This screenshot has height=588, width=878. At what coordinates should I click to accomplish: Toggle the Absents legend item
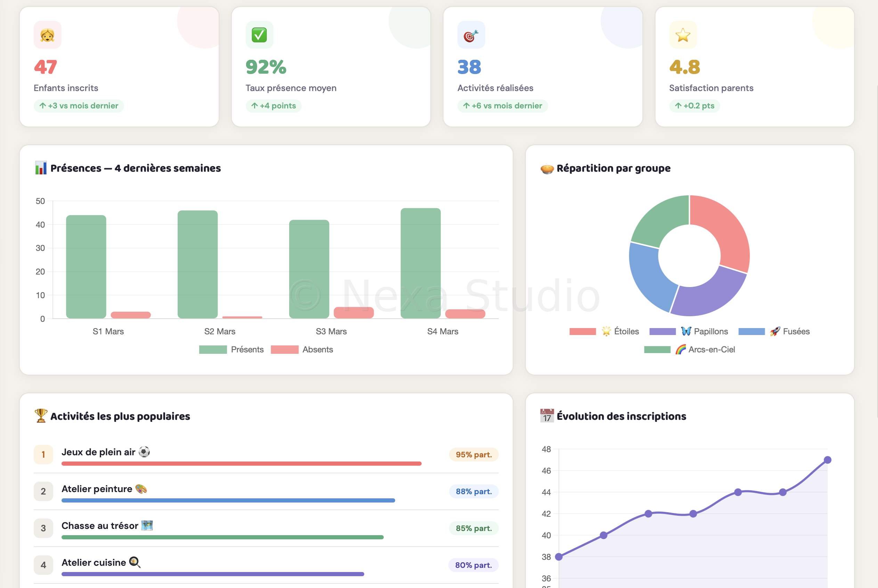click(302, 350)
